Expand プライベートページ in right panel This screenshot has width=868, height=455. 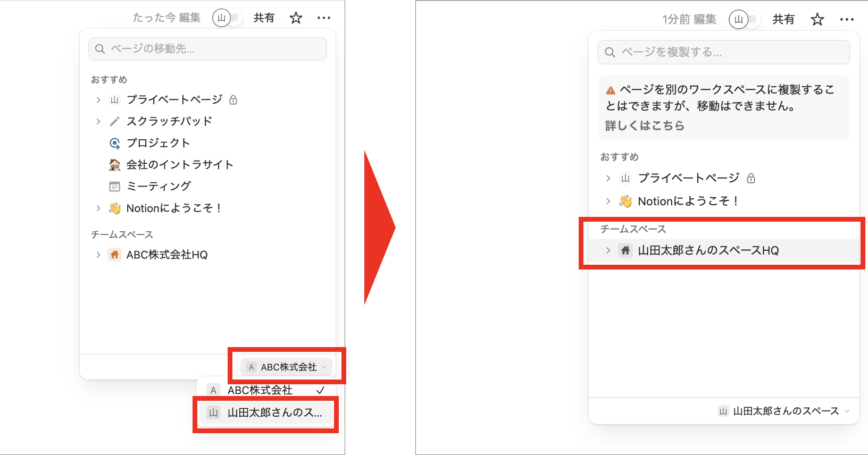tap(608, 178)
